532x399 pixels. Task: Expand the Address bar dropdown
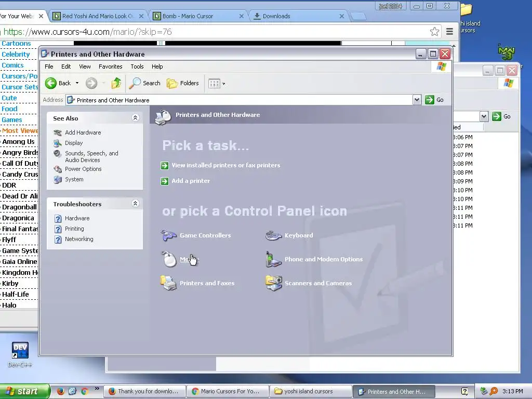pyautogui.click(x=417, y=100)
